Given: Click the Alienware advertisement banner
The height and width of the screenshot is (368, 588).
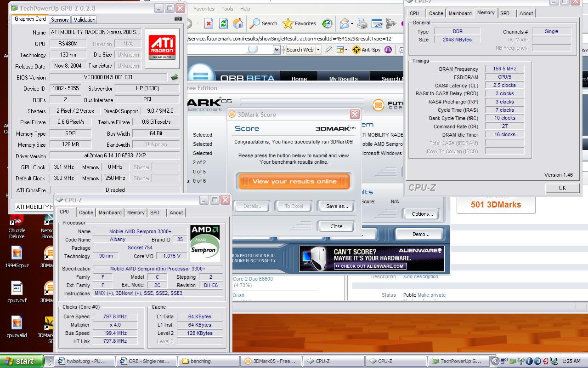Looking at the screenshot, I should tap(372, 259).
